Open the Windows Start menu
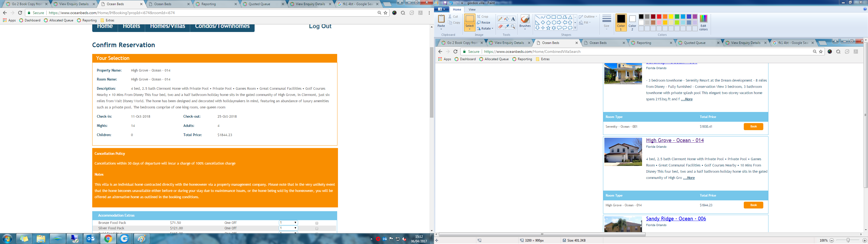Screen dimensions: 868x244 7,239
